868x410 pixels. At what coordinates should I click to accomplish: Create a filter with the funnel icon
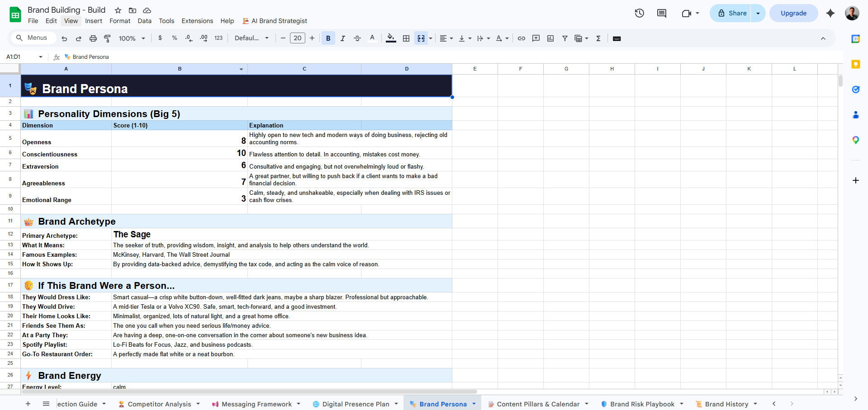565,38
